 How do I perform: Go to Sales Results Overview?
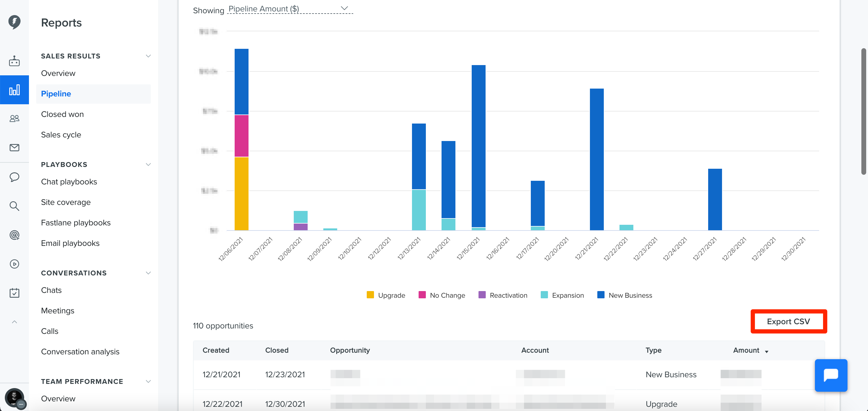(58, 73)
